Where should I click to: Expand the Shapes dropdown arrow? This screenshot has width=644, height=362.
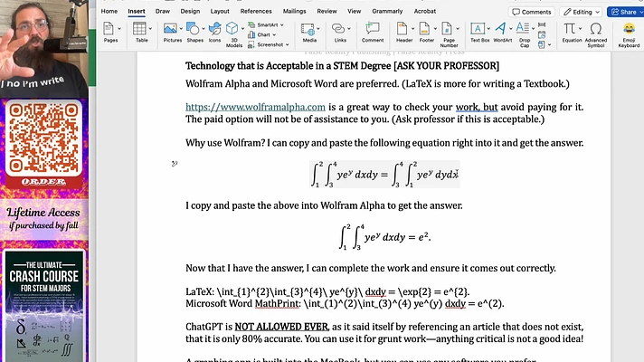pyautogui.click(x=204, y=29)
